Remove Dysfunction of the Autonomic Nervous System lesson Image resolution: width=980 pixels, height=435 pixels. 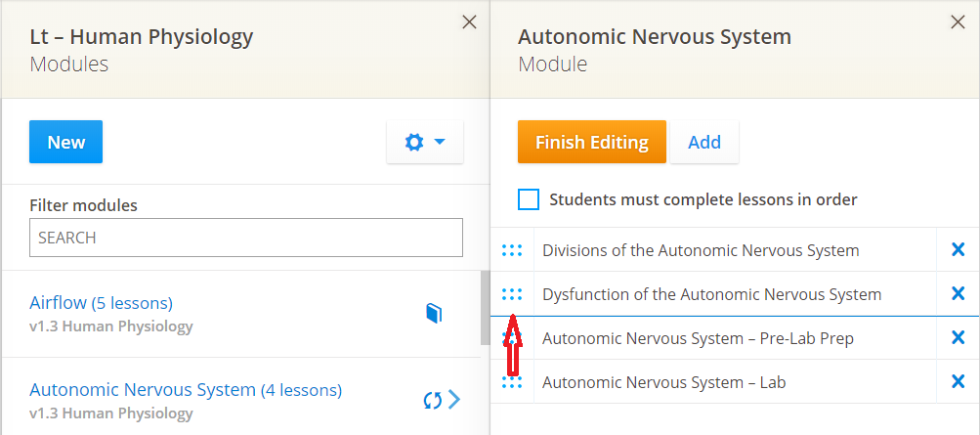pos(958,294)
